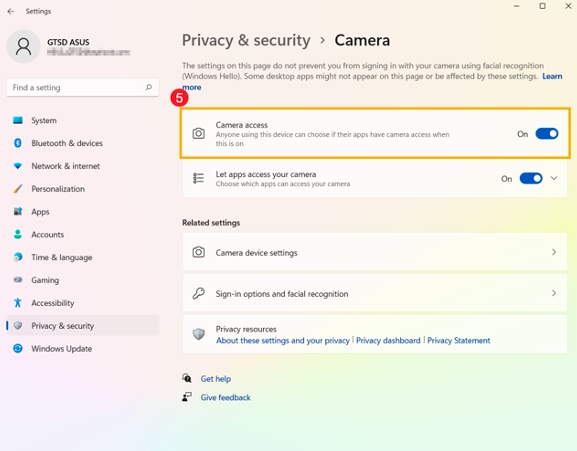Click the key icon for Sign-in options
The height and width of the screenshot is (451, 577).
[199, 294]
